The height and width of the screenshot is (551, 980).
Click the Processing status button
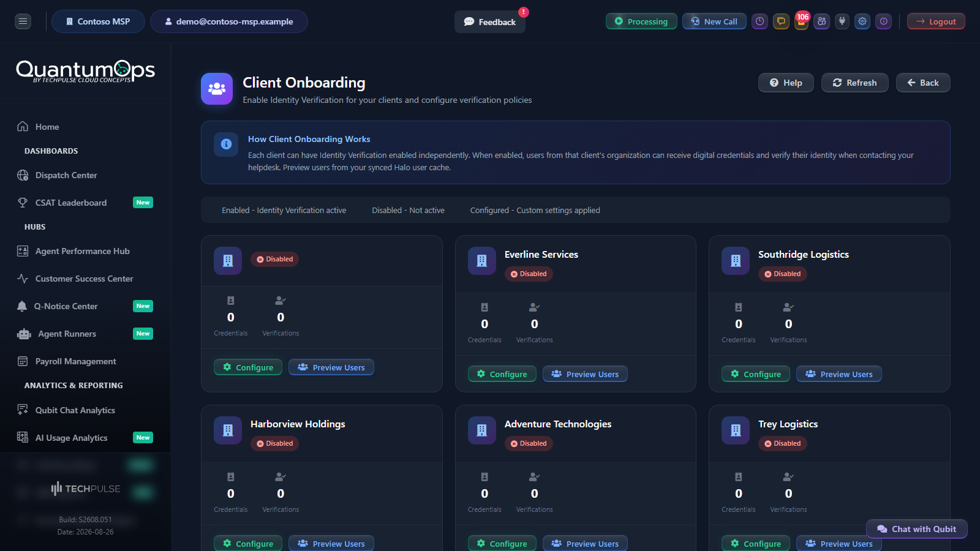point(641,21)
